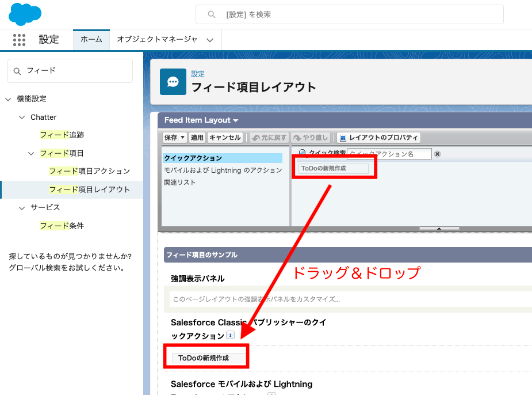Click the フィード項目のサンプル section header
Viewport: 532px width, 395px height.
click(x=348, y=255)
